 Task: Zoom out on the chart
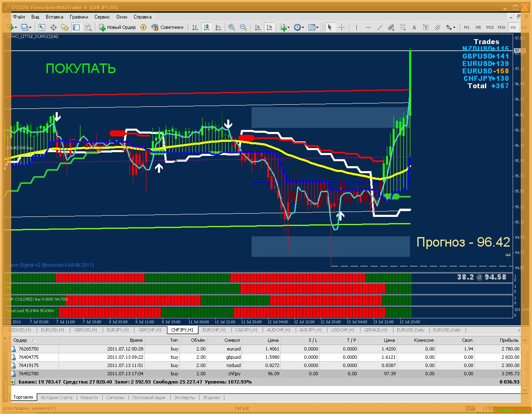coord(243,27)
